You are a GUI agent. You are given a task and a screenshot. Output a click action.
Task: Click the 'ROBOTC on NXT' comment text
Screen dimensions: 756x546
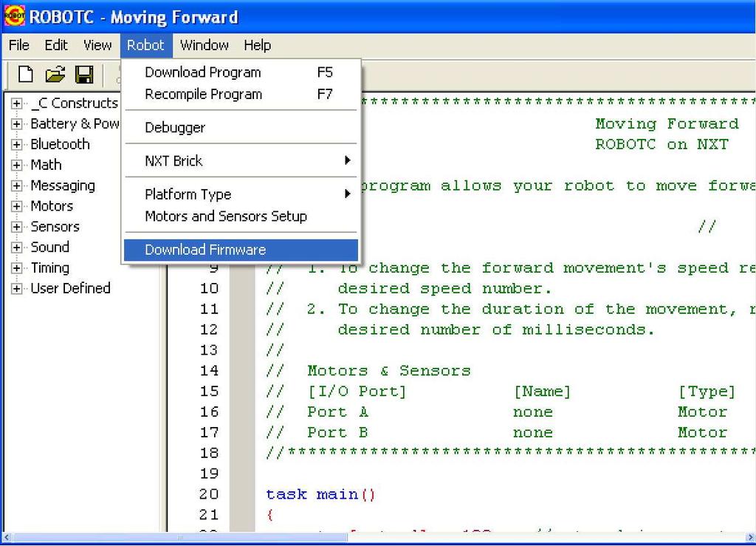pyautogui.click(x=661, y=145)
